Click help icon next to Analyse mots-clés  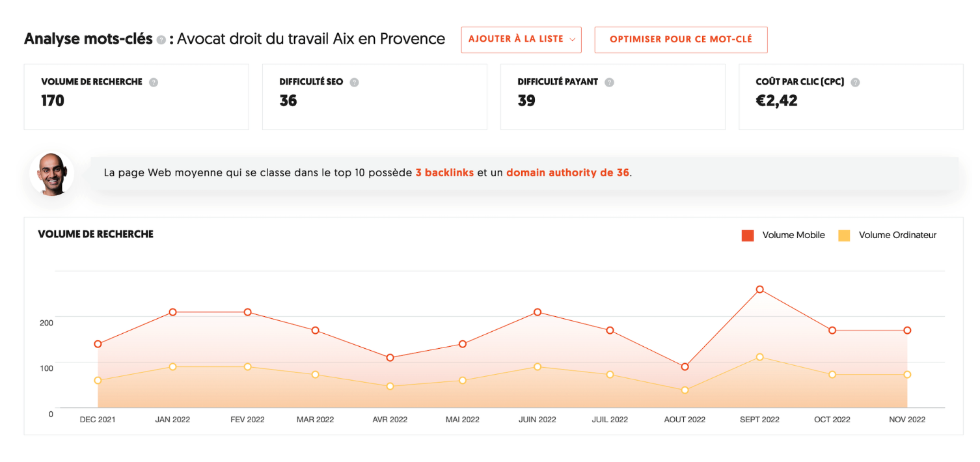click(161, 40)
